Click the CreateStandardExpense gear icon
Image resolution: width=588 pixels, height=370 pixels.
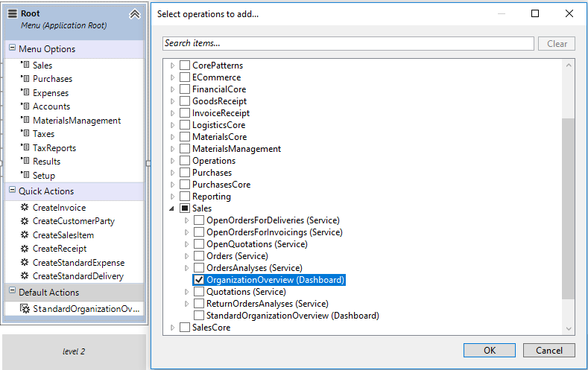coord(25,262)
